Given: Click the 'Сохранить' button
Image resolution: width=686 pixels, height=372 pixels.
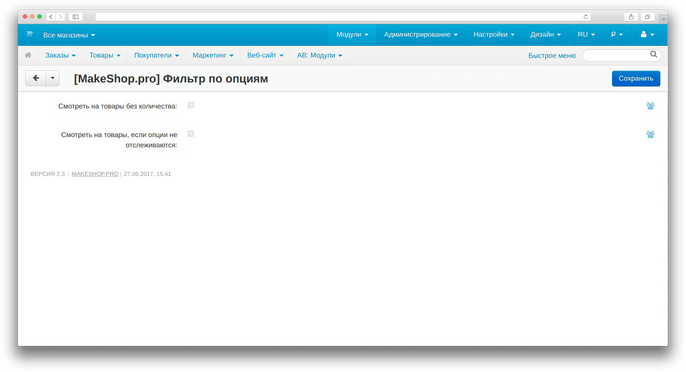Looking at the screenshot, I should click(x=636, y=78).
